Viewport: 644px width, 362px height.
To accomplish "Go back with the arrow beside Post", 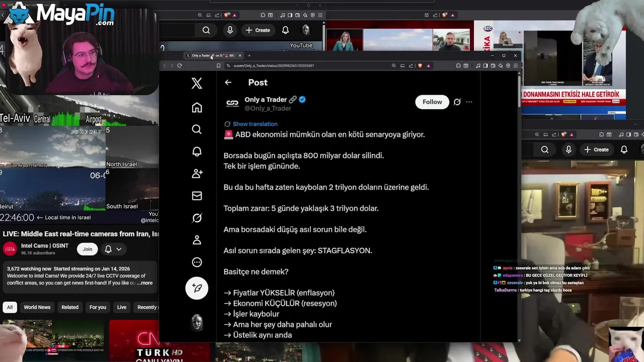I will (228, 82).
